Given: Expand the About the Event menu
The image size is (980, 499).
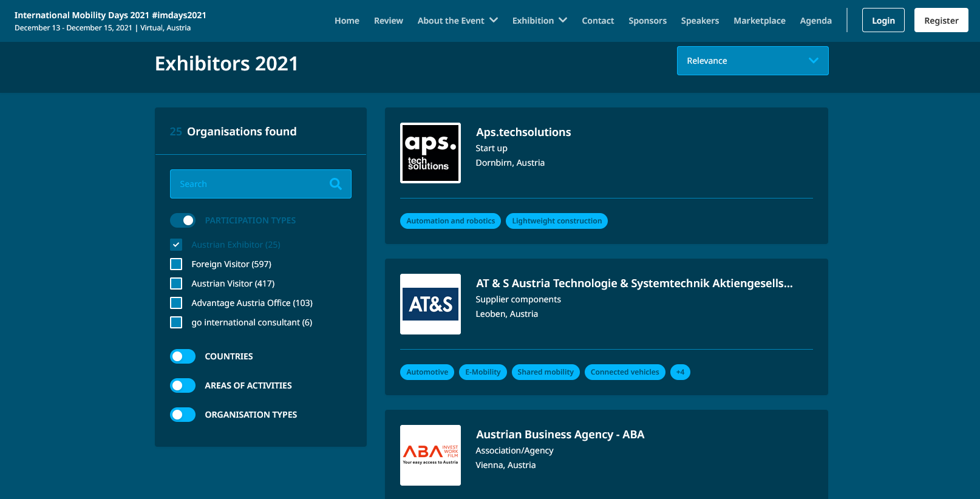Looking at the screenshot, I should pyautogui.click(x=457, y=21).
